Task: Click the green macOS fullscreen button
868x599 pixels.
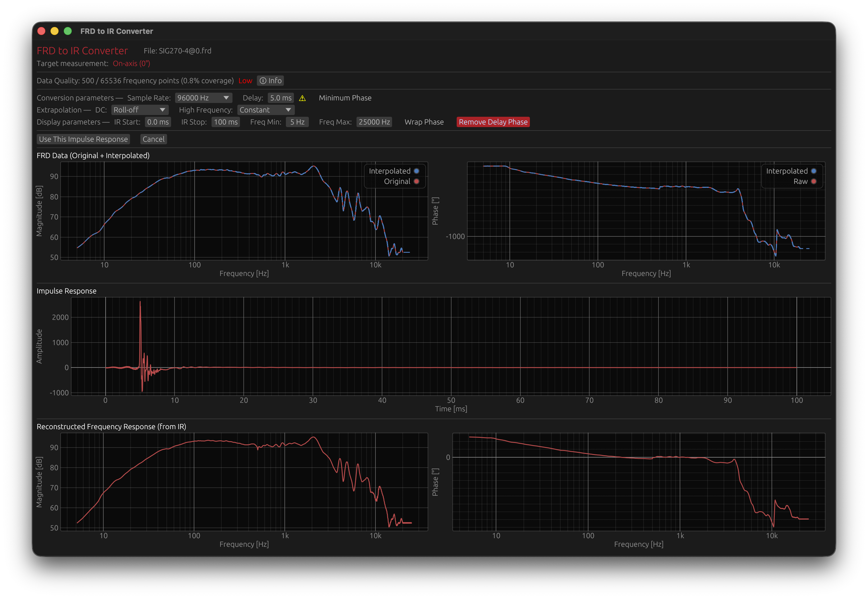Action: pyautogui.click(x=67, y=31)
